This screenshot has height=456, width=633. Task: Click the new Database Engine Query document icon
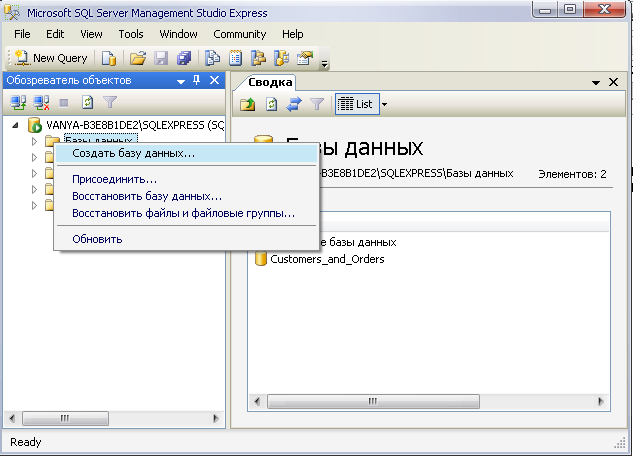(109, 58)
